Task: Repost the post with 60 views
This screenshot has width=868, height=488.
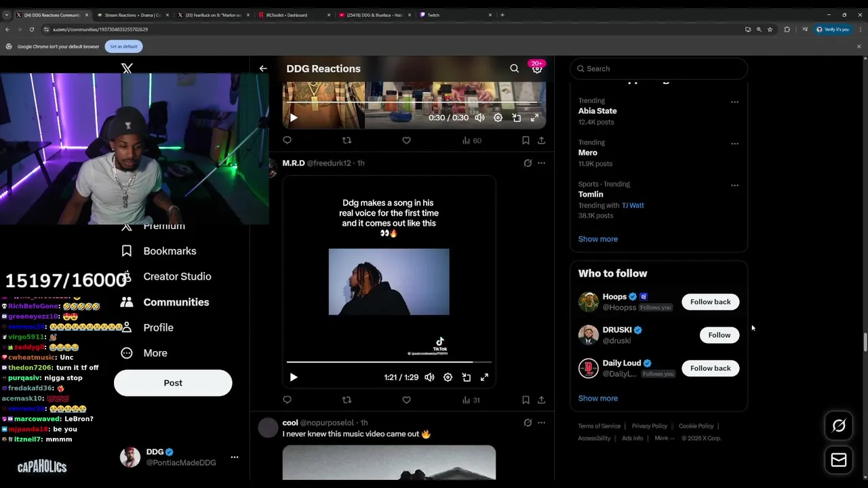Action: tap(347, 140)
